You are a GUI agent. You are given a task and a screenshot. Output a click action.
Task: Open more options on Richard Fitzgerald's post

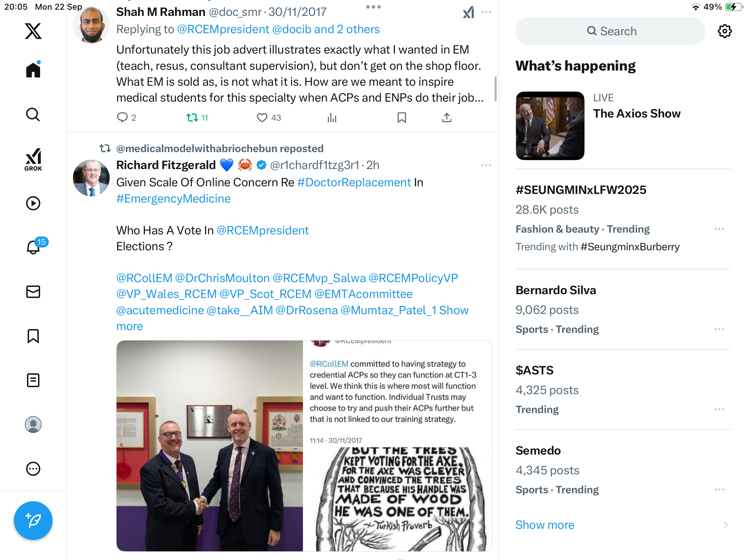(486, 165)
